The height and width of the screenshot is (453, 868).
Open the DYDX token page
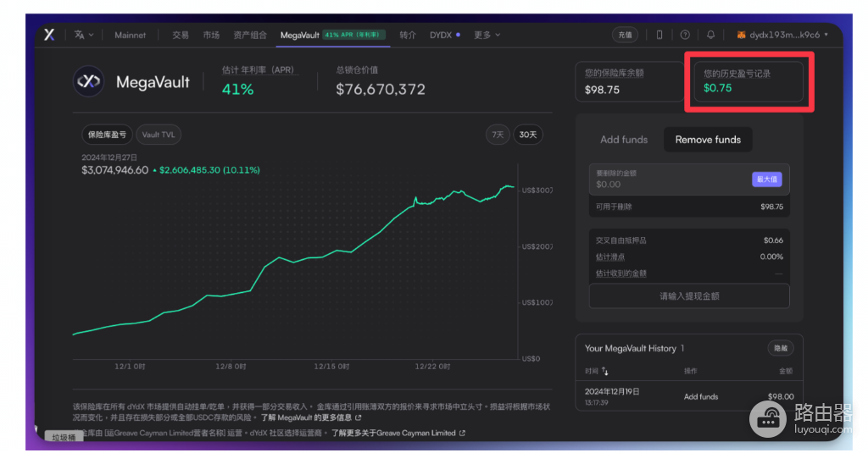coord(444,35)
